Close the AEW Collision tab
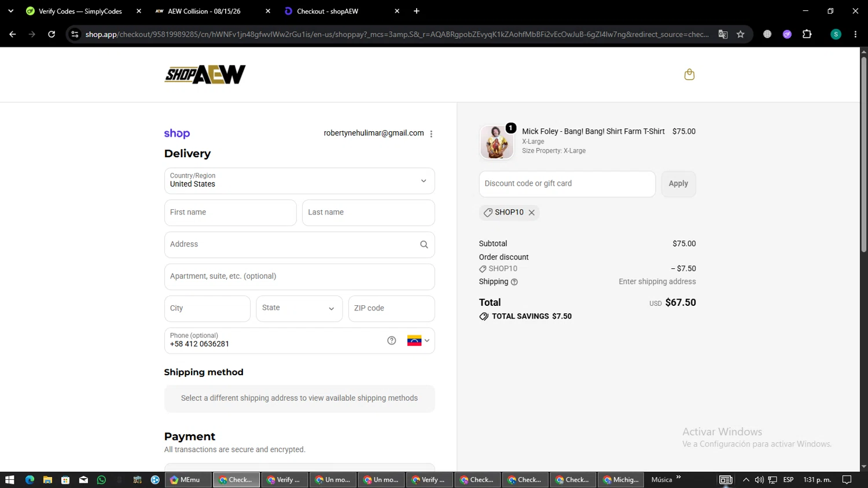The image size is (868, 488). point(268,11)
